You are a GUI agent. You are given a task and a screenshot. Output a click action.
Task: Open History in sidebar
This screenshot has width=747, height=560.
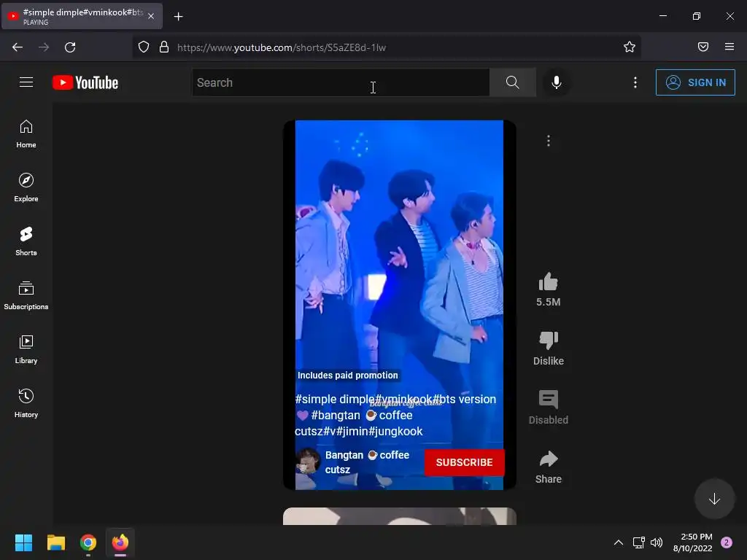pos(26,403)
